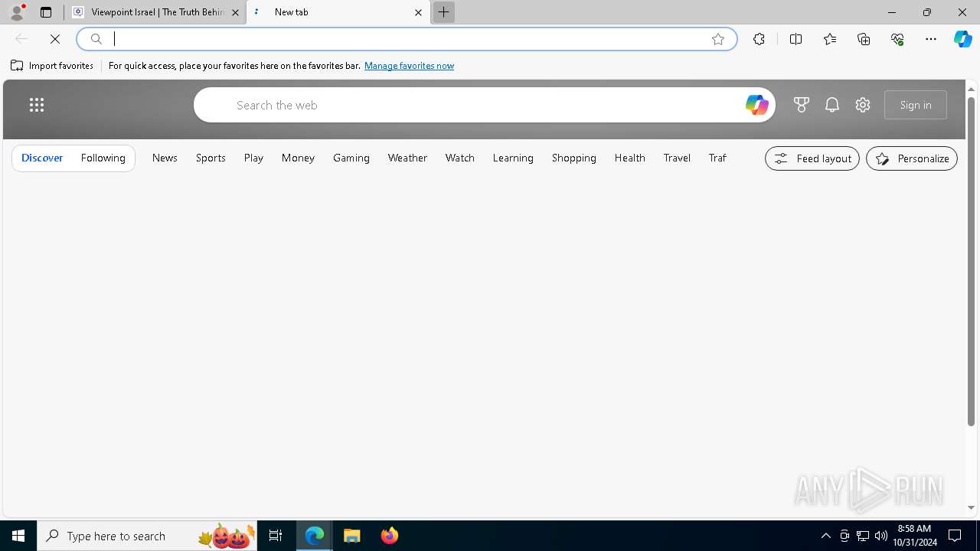
Task: Open the Extensions puzzle icon
Action: [x=759, y=39]
